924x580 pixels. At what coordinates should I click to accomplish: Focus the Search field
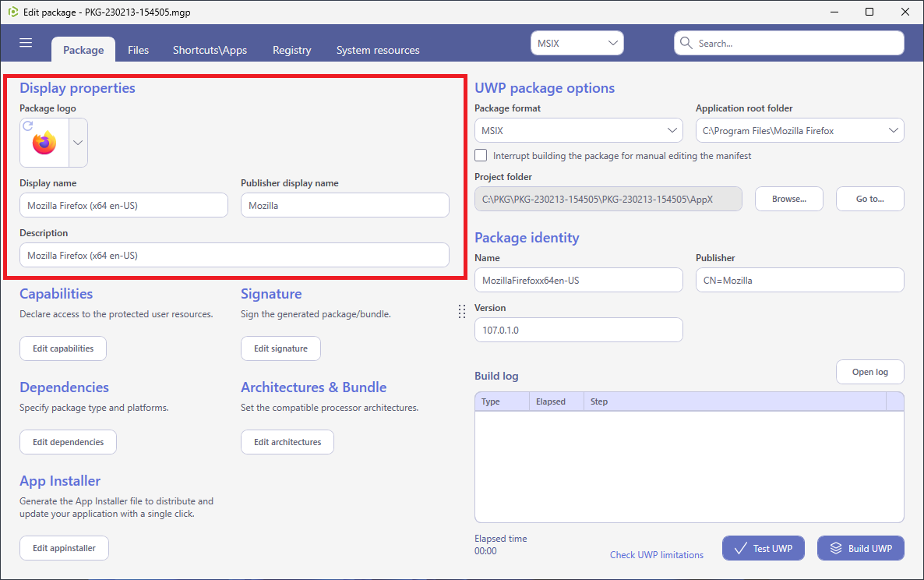coord(789,43)
